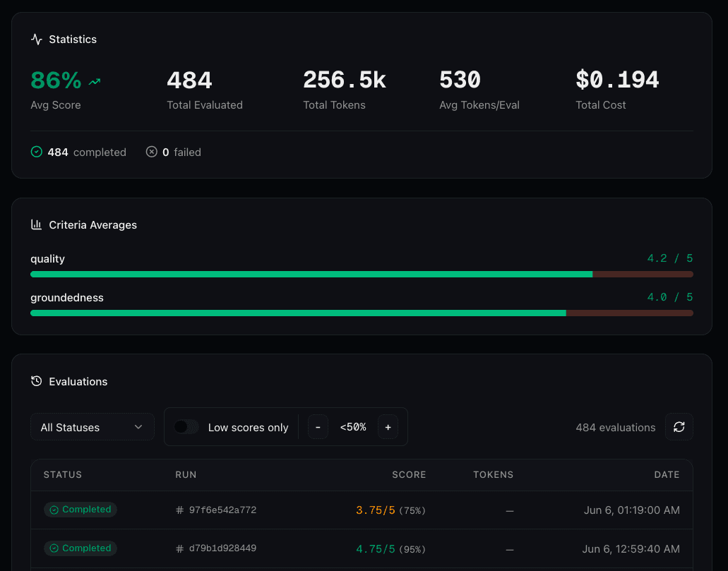Click the RUN column header

coord(186,474)
